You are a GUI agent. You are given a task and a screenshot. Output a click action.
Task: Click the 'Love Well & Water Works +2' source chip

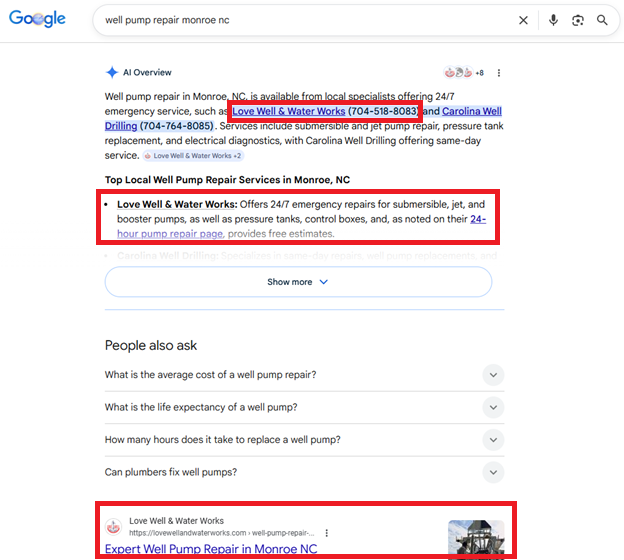tap(193, 156)
